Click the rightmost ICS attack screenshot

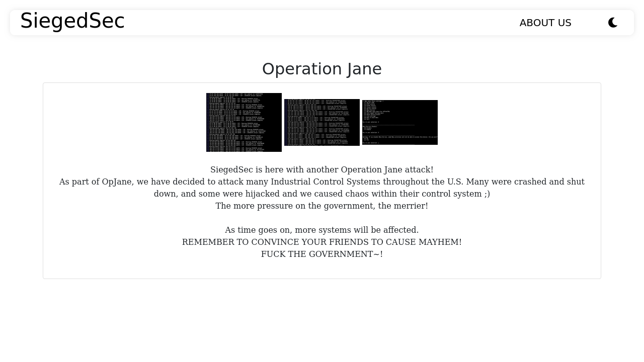coord(400,122)
